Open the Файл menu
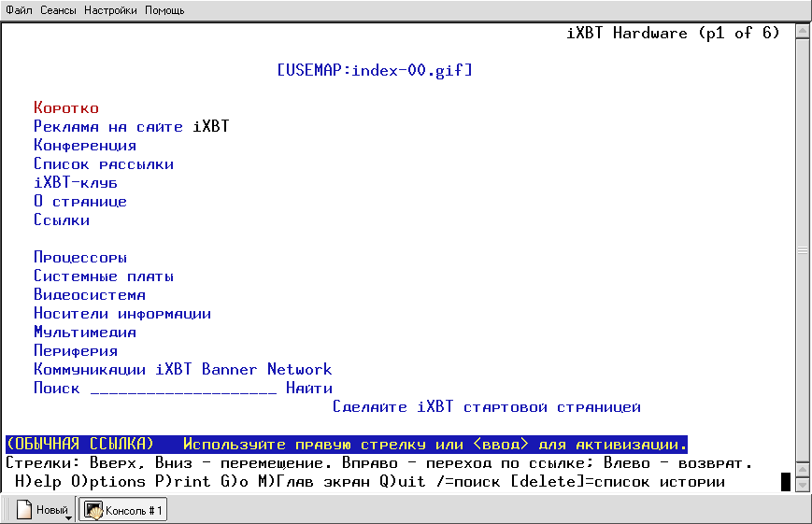The image size is (812, 524). point(19,10)
